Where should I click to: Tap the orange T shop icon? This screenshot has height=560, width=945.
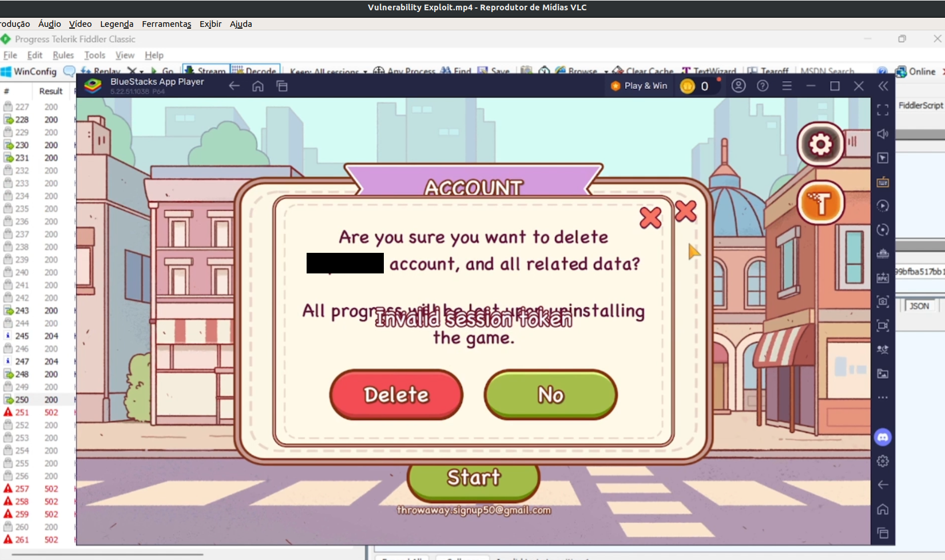coord(821,202)
